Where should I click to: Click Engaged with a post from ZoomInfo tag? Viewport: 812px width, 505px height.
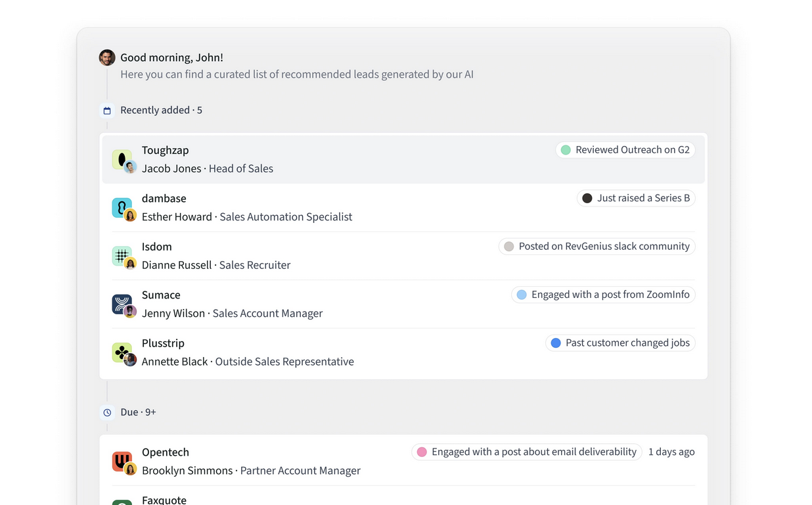coord(602,295)
